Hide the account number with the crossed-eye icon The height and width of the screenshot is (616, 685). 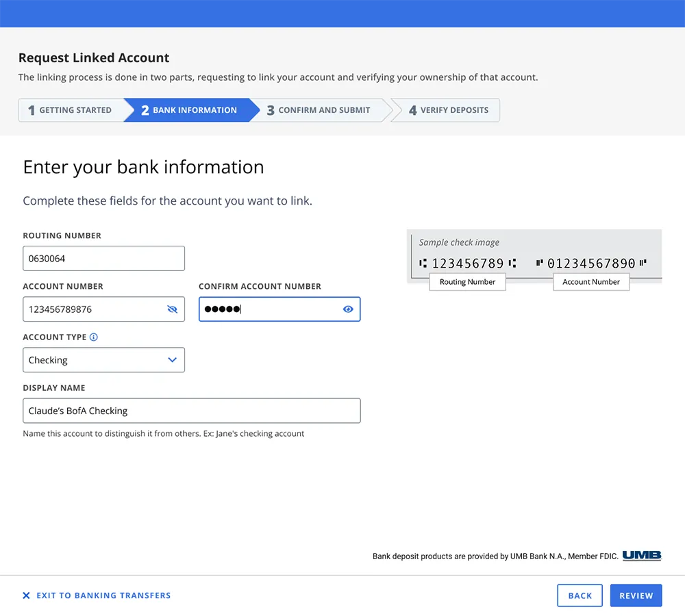click(x=173, y=309)
